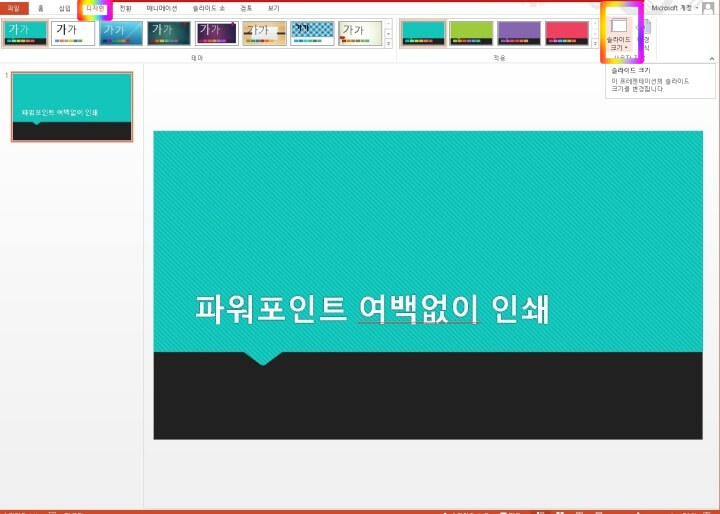Switch to the 보기 tab
The width and height of the screenshot is (720, 514).
(274, 8)
